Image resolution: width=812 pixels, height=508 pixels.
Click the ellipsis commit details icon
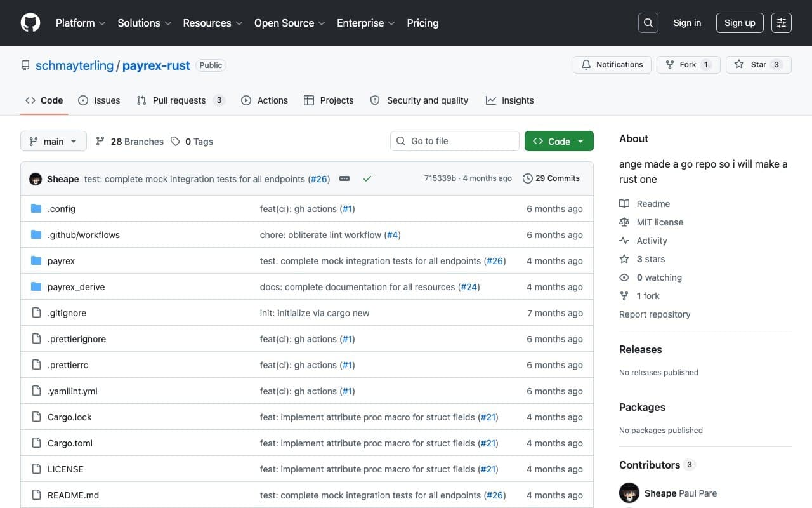[x=344, y=179]
